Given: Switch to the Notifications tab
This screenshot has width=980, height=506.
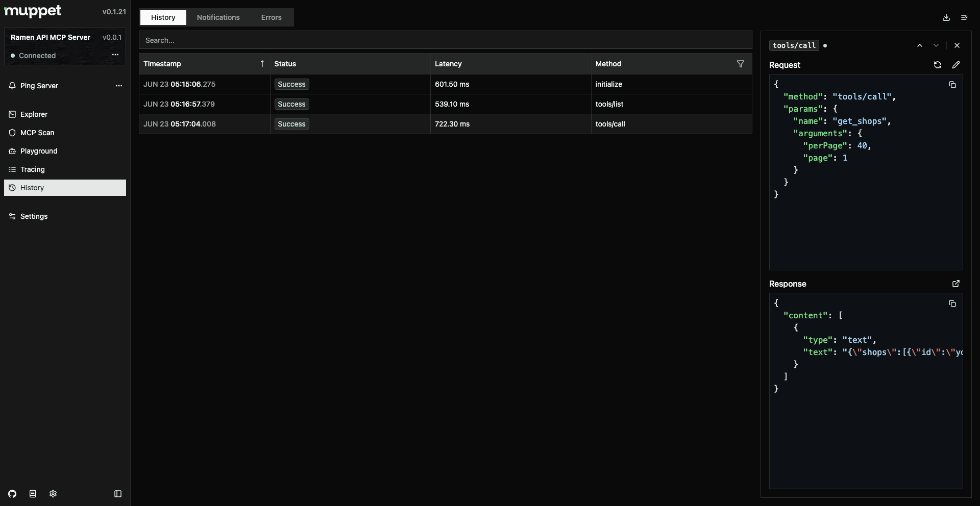Looking at the screenshot, I should click(x=218, y=17).
